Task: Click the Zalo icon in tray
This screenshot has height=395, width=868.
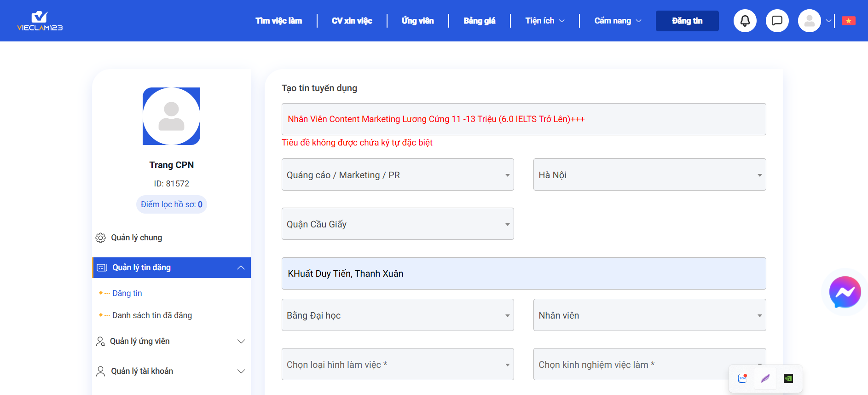Action: tap(742, 378)
